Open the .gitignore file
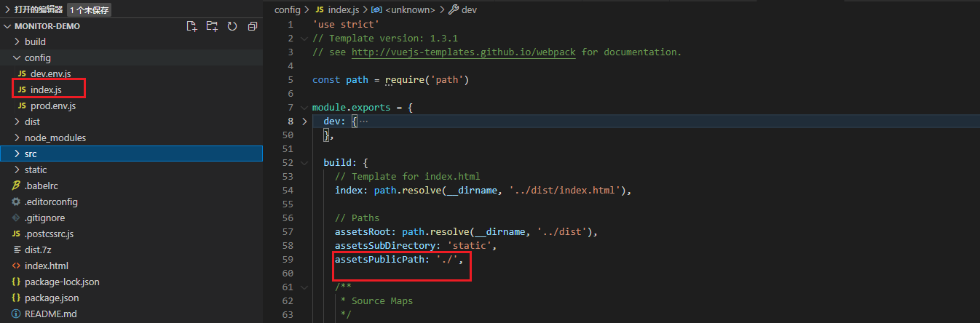980x323 pixels. 44,218
